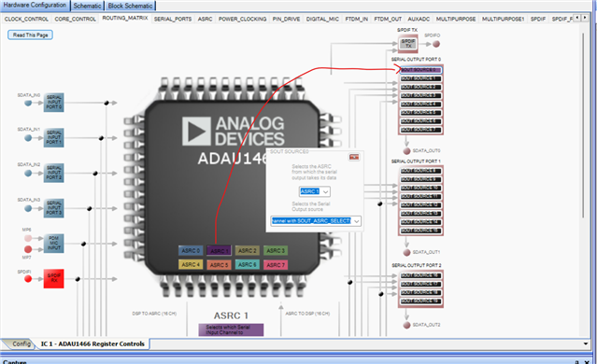Open the Serial Input Port 3 block

coord(53,208)
